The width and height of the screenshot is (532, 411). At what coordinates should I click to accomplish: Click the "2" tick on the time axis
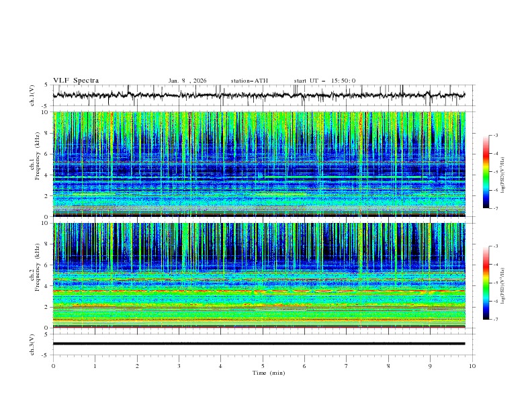pyautogui.click(x=137, y=366)
